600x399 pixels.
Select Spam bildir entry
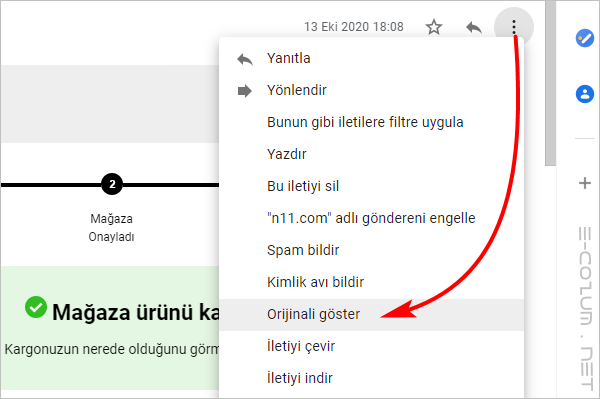(x=371, y=250)
